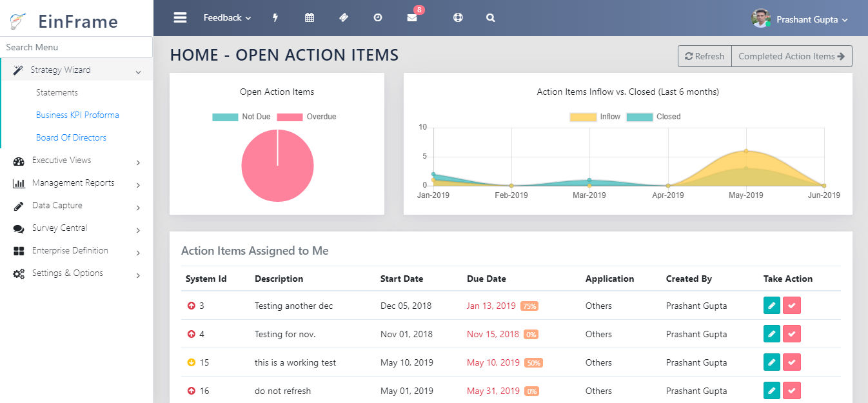Click the search magnifier icon in header

point(491,18)
